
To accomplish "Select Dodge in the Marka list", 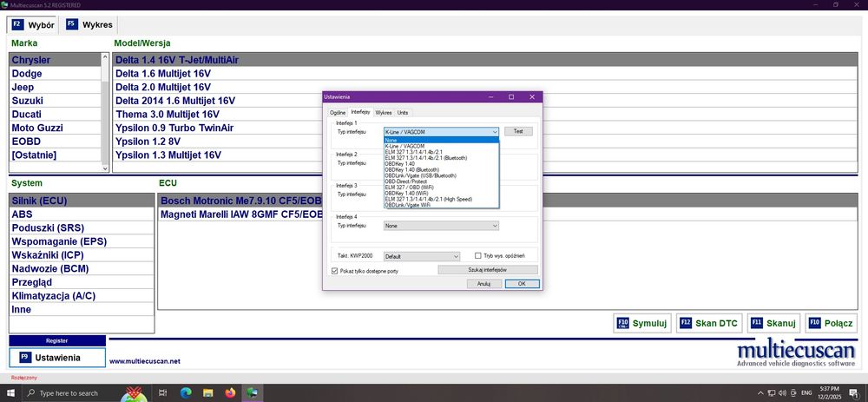I will pos(55,74).
